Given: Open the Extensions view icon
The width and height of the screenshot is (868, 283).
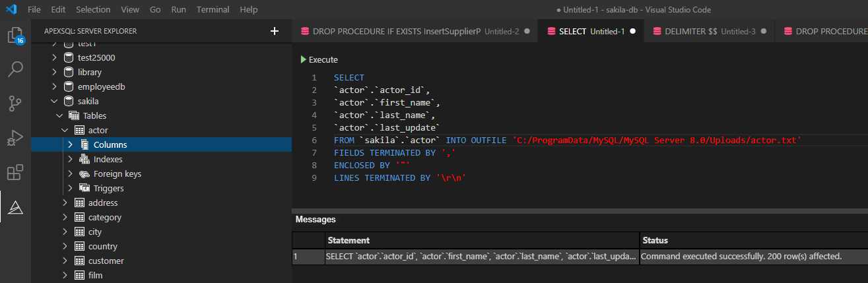Looking at the screenshot, I should 15,173.
